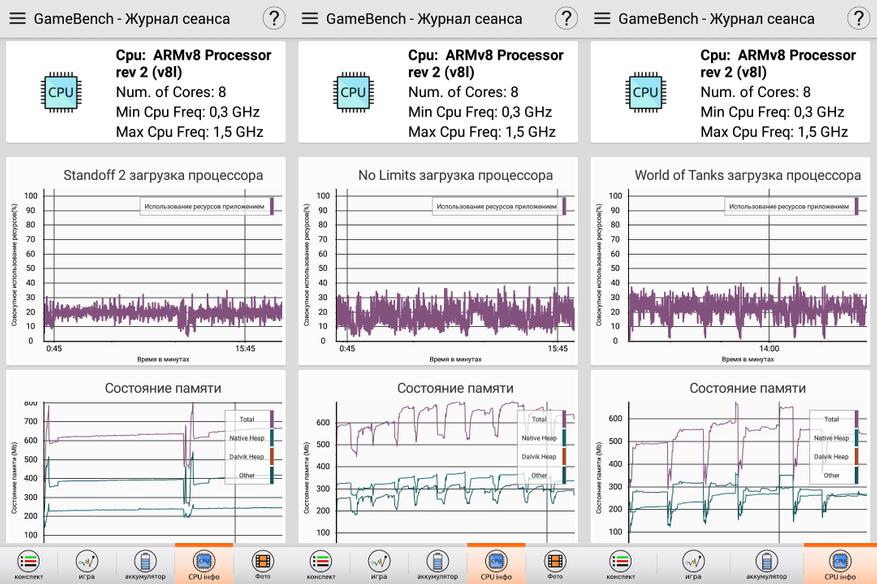This screenshot has height=584, width=877.
Task: Click the CPU chip icon in World of Tanks panel
Action: point(645,92)
